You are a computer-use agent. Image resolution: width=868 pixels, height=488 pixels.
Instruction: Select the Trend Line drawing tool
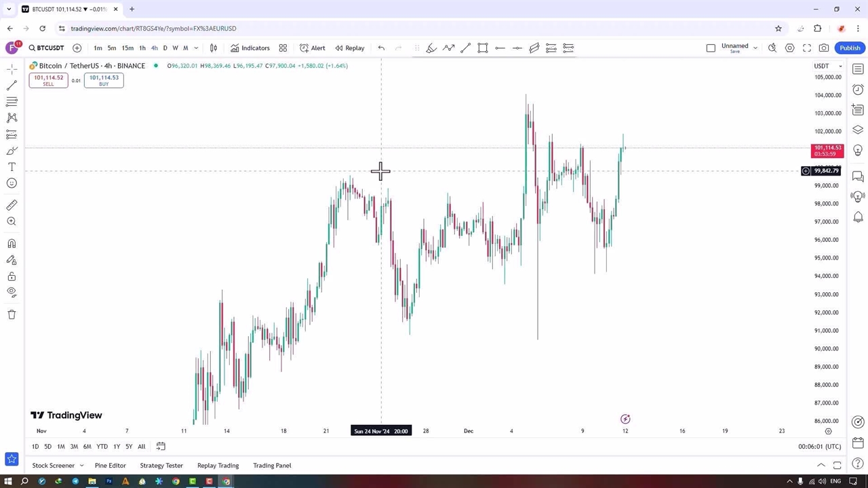click(12, 85)
